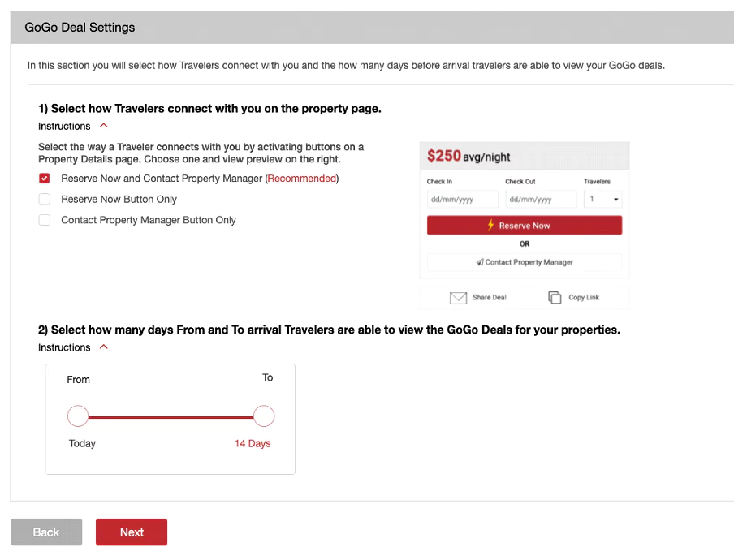The image size is (734, 560).
Task: Click the lightning bolt on Reserve Now
Action: point(490,225)
